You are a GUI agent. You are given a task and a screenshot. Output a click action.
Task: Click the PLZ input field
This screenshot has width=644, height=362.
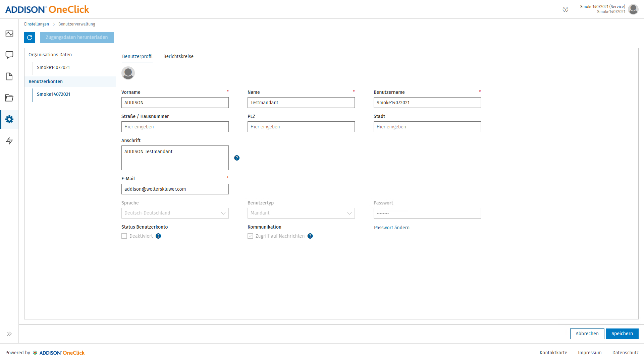(x=301, y=127)
